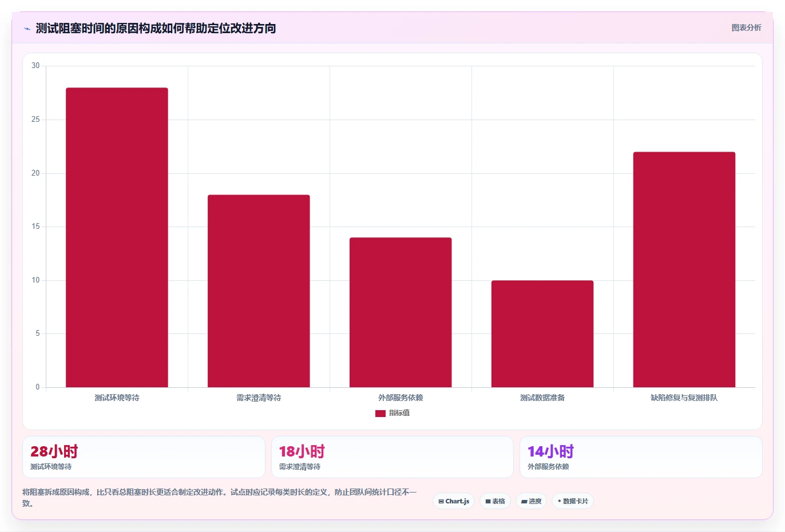This screenshot has height=532, width=785.
Task: Click the 表格 tag chip
Action: pos(495,501)
